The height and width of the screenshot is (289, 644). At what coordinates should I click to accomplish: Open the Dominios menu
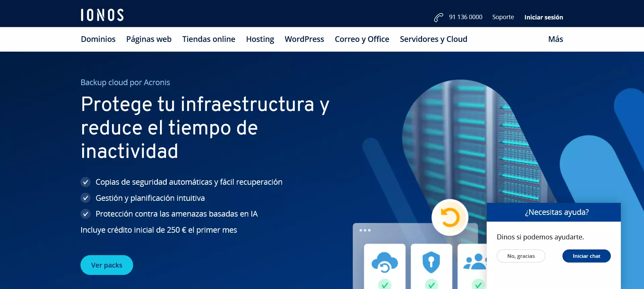point(98,39)
